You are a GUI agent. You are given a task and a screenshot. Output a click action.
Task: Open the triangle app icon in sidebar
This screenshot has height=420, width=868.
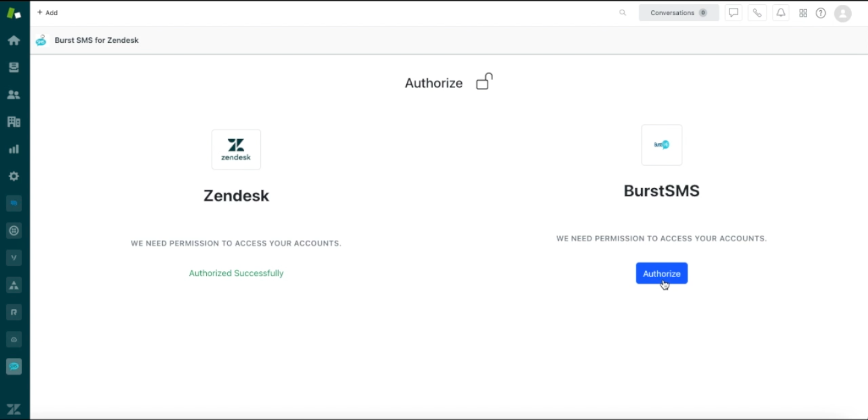click(x=14, y=284)
